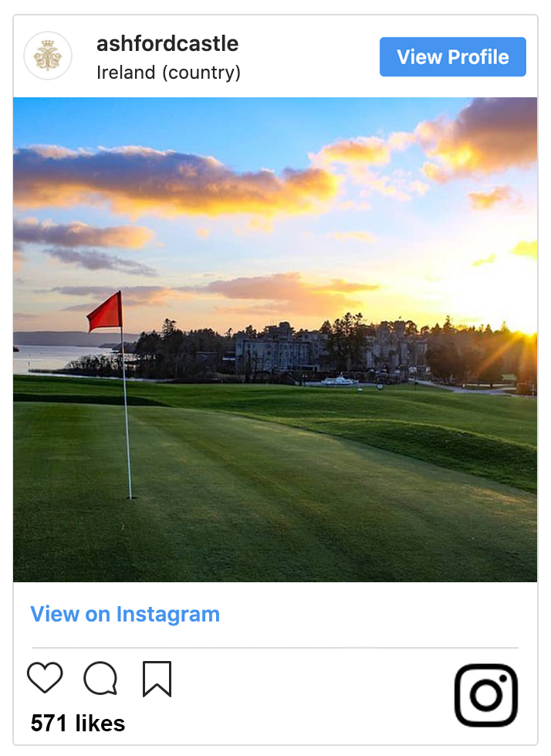The image size is (551, 756).
Task: Open the ashfordcastle crest avatar
Action: tap(48, 56)
